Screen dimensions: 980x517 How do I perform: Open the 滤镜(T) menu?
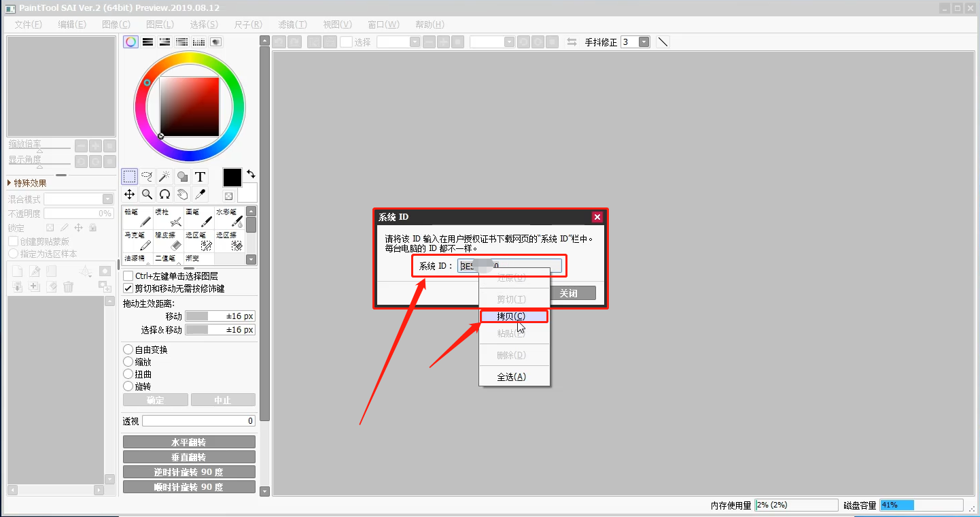click(292, 24)
